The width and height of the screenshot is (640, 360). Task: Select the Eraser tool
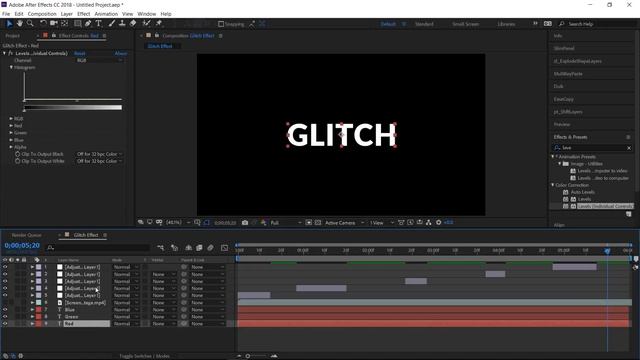click(133, 24)
